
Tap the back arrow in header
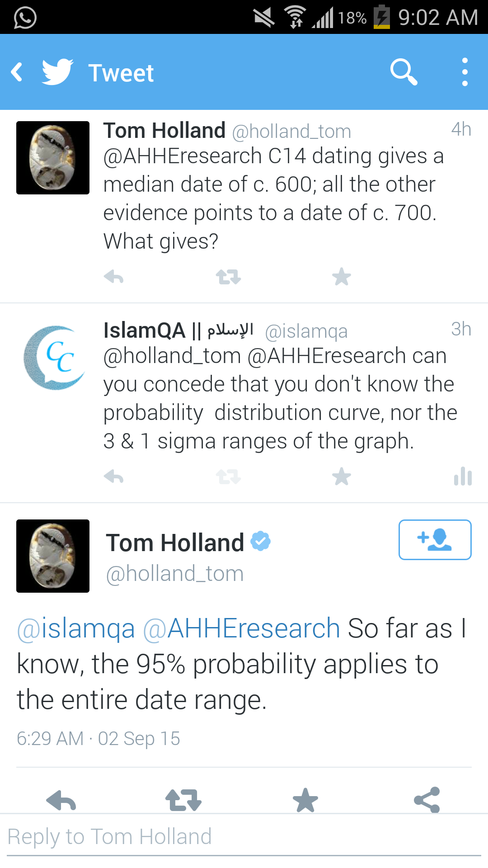point(17,72)
